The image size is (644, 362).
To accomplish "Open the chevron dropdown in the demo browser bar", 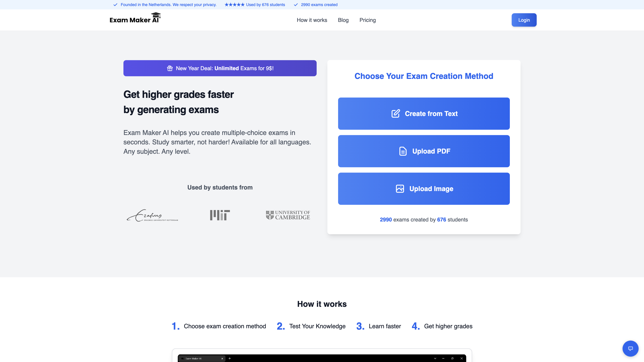I will pyautogui.click(x=435, y=358).
